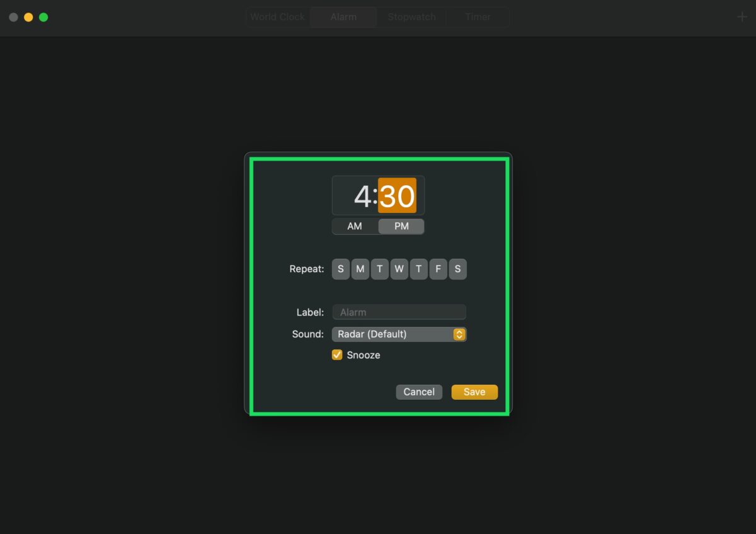This screenshot has height=534, width=756.
Task: Enable repeat on Monday
Action: point(360,269)
